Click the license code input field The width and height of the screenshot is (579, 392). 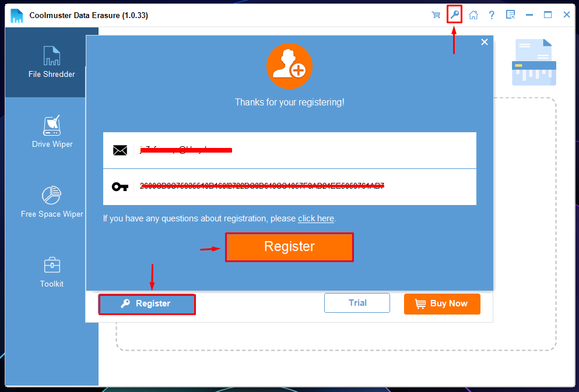(x=289, y=187)
